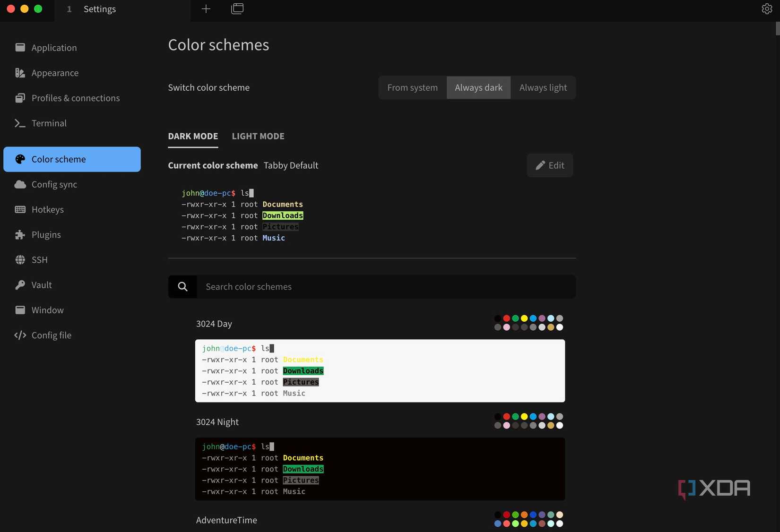Click the profiles window icon in title bar
The height and width of the screenshot is (532, 780).
pos(237,9)
